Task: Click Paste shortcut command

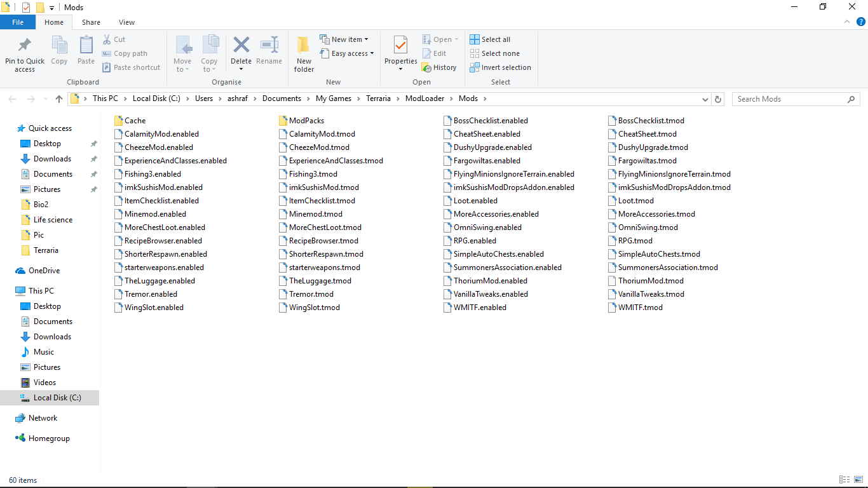Action: click(132, 67)
